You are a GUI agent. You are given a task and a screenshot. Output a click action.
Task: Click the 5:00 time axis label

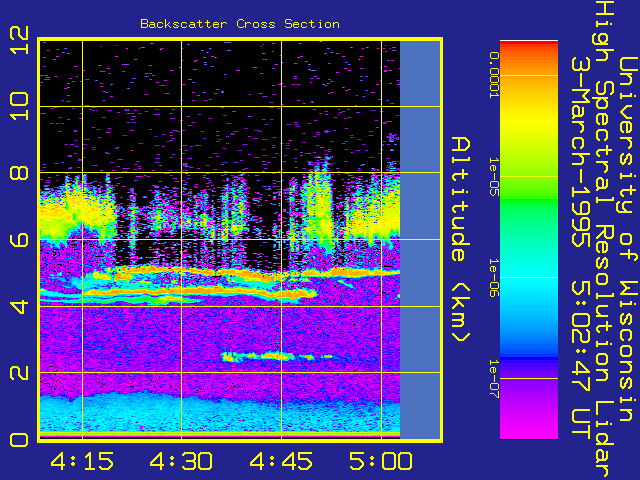[x=381, y=461]
